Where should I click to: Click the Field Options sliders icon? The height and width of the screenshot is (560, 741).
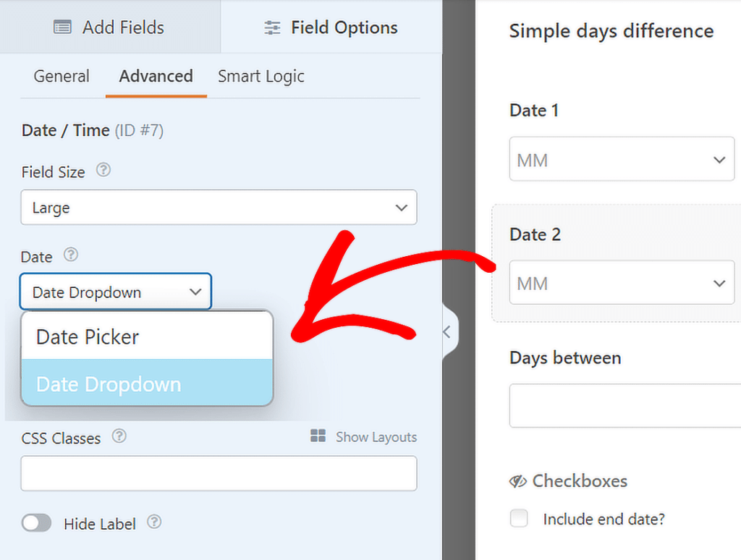271,27
